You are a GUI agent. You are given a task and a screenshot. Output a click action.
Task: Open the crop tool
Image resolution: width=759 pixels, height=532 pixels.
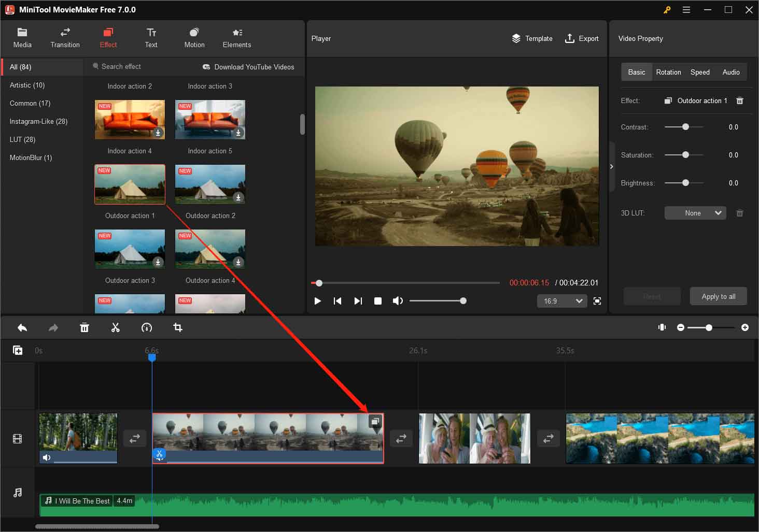[178, 327]
